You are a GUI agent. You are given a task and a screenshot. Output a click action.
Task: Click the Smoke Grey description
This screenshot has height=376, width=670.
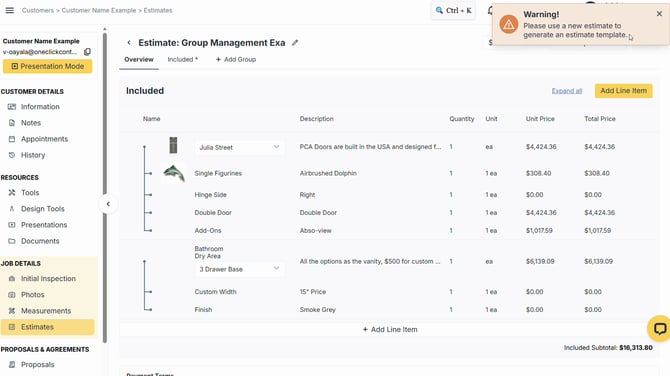click(x=317, y=310)
